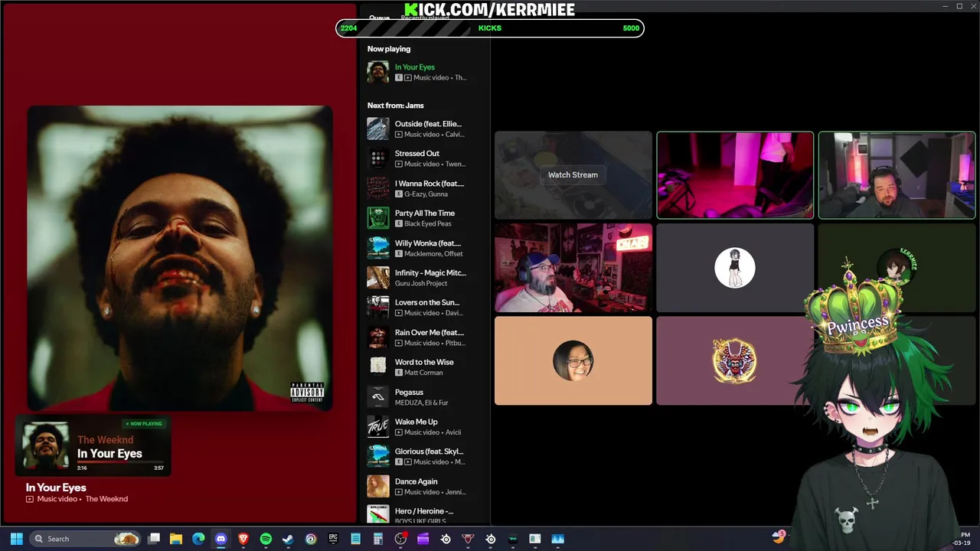The width and height of the screenshot is (980, 551).
Task: Open the blue picture app in taskbar
Action: click(557, 539)
